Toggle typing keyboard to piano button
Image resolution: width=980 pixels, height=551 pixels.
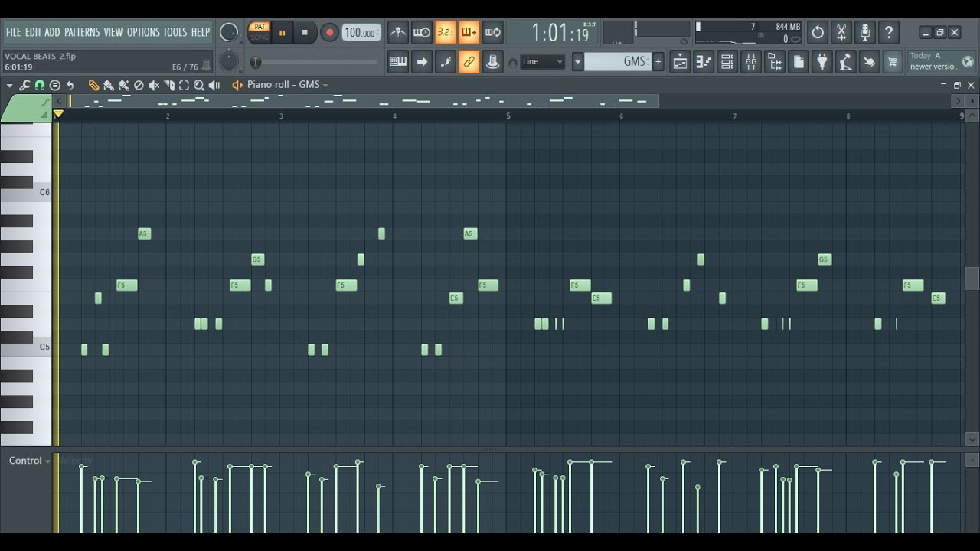[398, 62]
